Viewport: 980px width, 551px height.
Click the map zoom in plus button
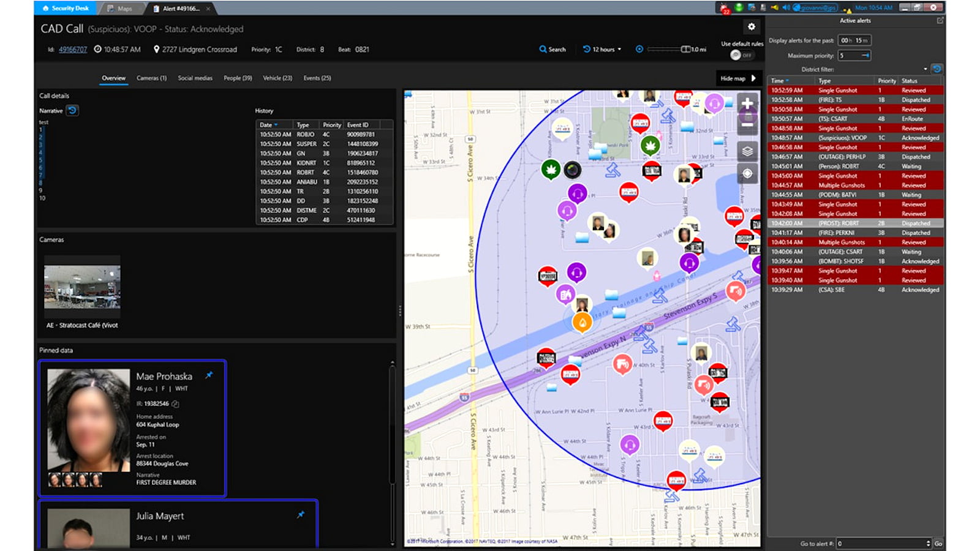[747, 104]
